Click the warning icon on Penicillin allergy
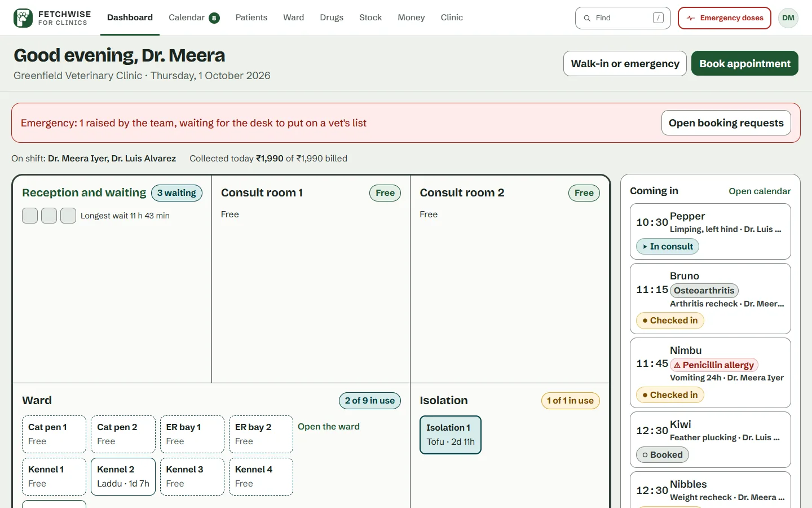The width and height of the screenshot is (812, 508). pos(677,365)
